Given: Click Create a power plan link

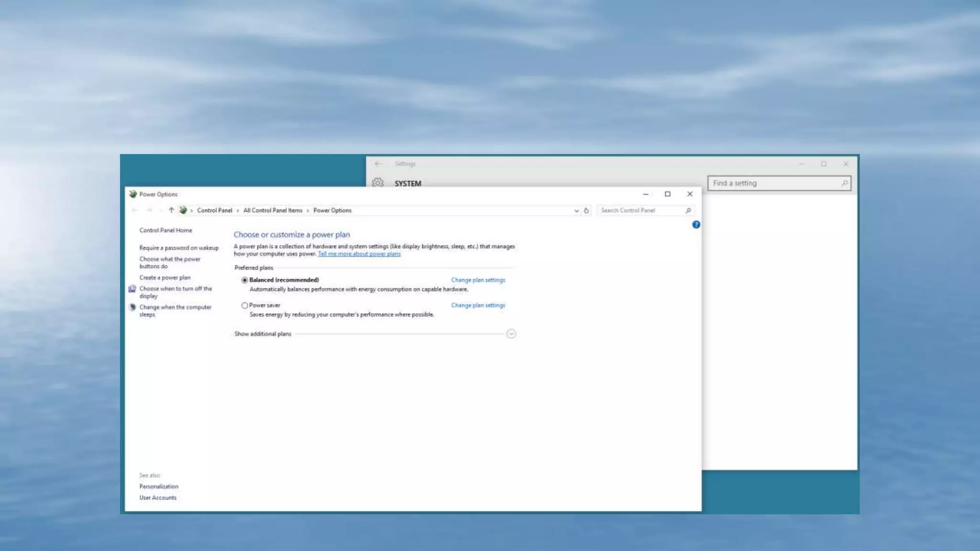Looking at the screenshot, I should coord(165,277).
